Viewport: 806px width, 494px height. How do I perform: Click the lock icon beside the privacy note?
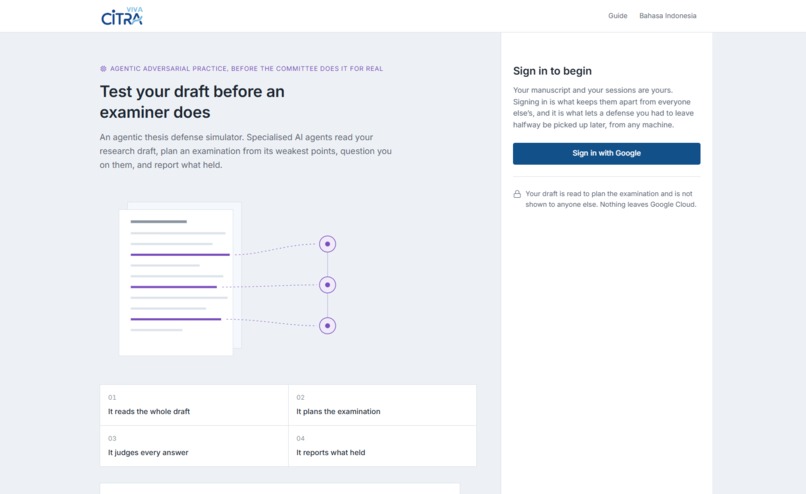click(517, 194)
